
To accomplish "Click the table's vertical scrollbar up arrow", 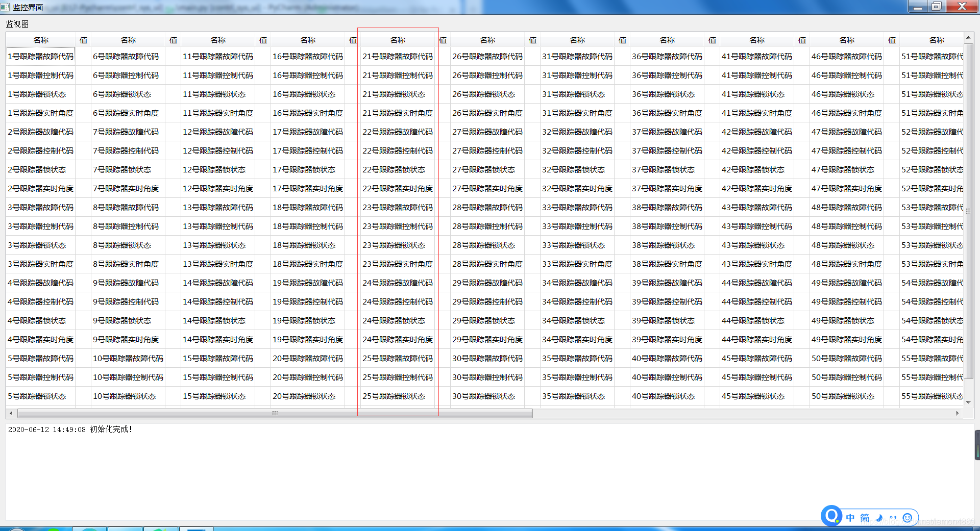I will tap(968, 38).
